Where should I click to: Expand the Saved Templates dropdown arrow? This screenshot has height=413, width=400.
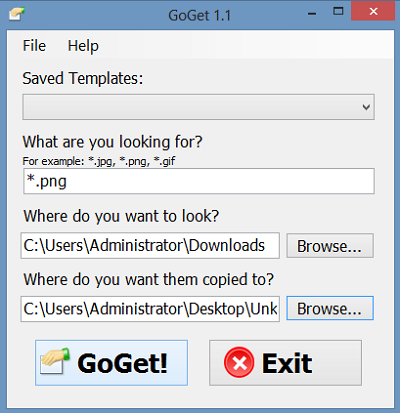(366, 107)
